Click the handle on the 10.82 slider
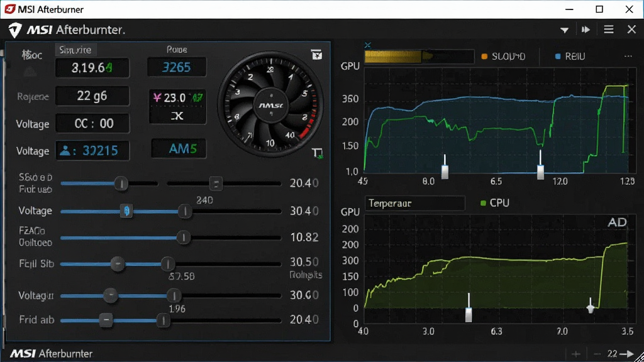 pyautogui.click(x=184, y=237)
